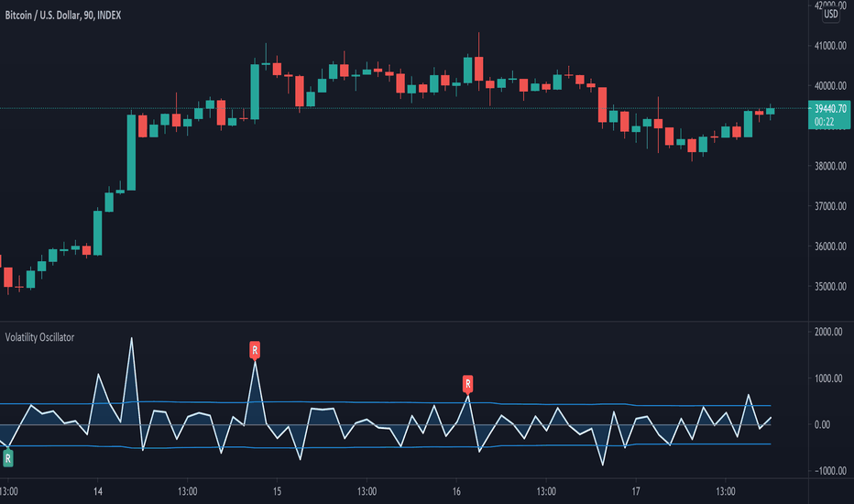Viewport: 854px width, 504px height.
Task: Click the countdown timer 00:22 under the price
Action: pyautogui.click(x=824, y=122)
